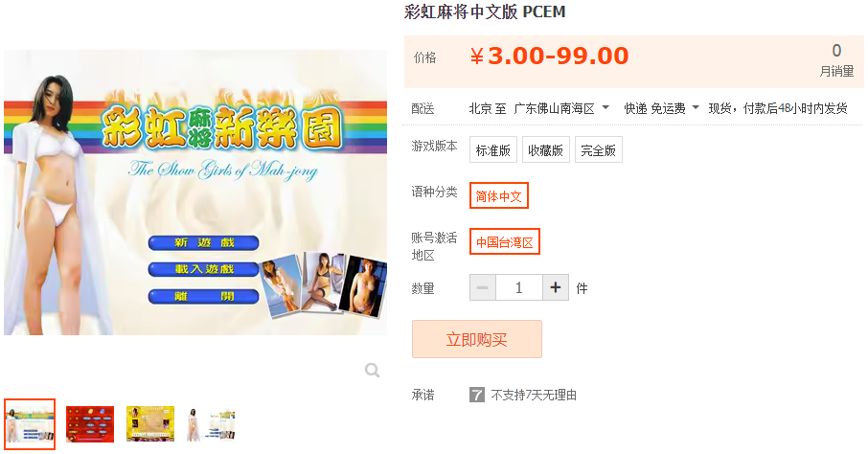Select the 标准版 game version option

[492, 149]
